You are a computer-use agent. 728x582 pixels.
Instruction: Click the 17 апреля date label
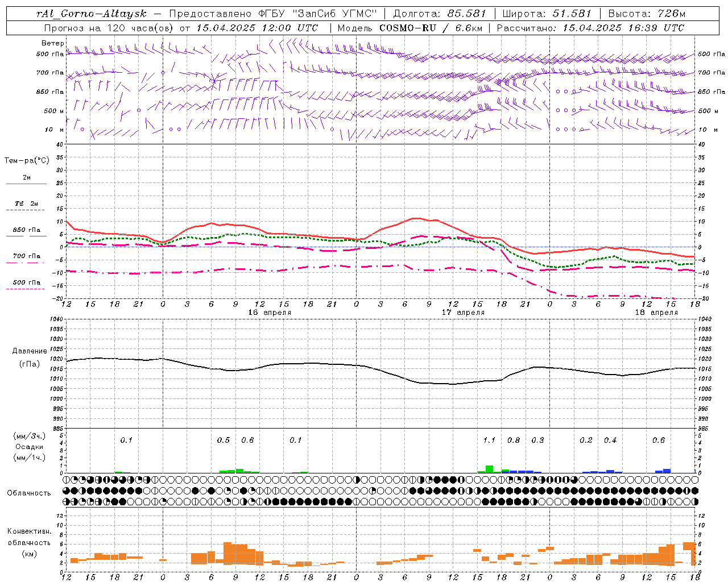click(x=463, y=313)
